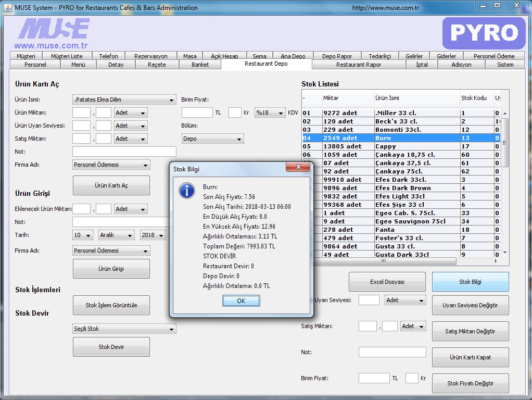532x400 pixels.
Task: Click the Ürün Kartı Aç button
Action: (x=111, y=185)
